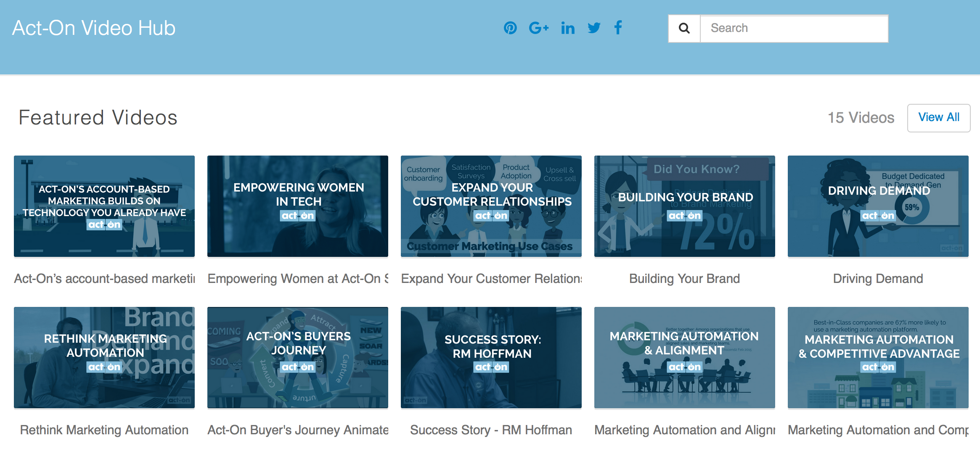Screen dimensions: 980x449
Task: Play the Empowering Women in Tech video
Action: click(297, 206)
